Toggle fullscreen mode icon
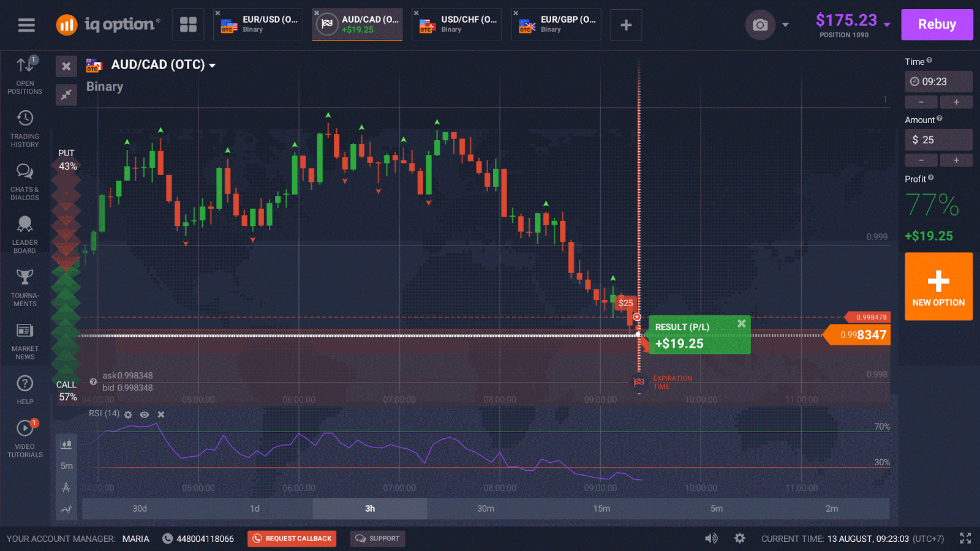 pos(965,538)
